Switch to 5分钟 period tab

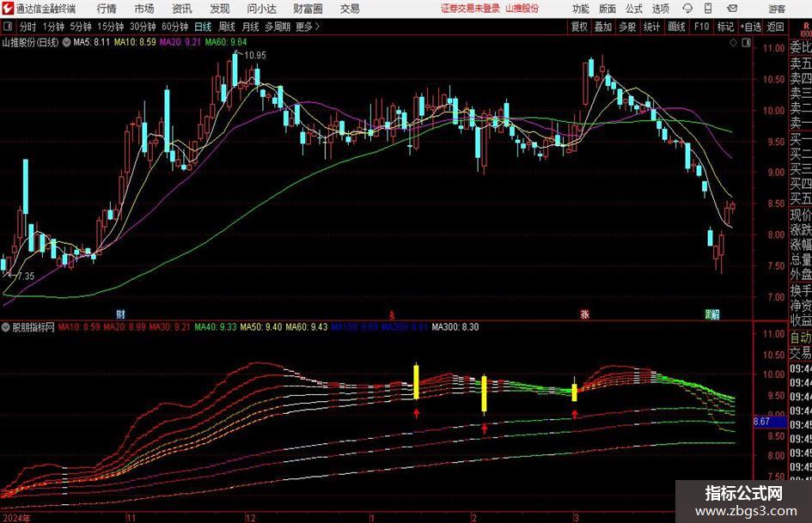point(80,27)
